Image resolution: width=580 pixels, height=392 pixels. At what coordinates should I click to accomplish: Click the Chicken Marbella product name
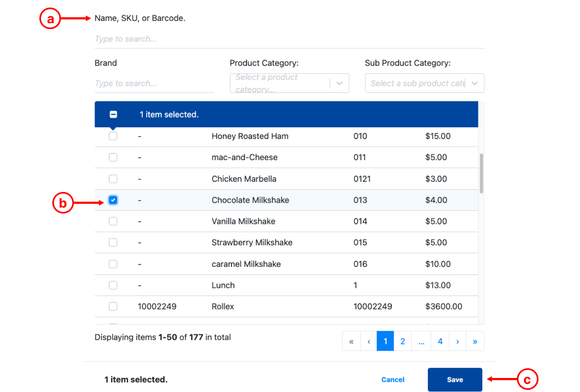coord(244,179)
